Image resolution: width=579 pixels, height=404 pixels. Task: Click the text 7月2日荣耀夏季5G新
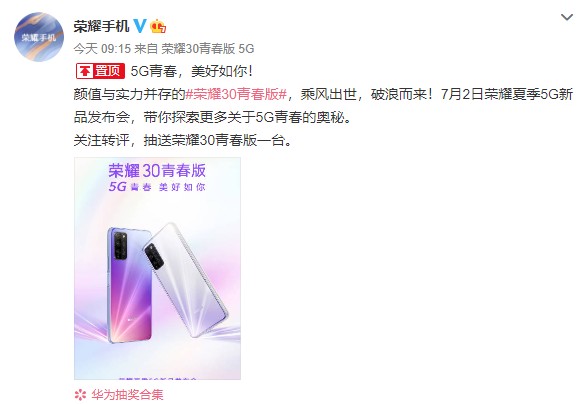pos(507,95)
